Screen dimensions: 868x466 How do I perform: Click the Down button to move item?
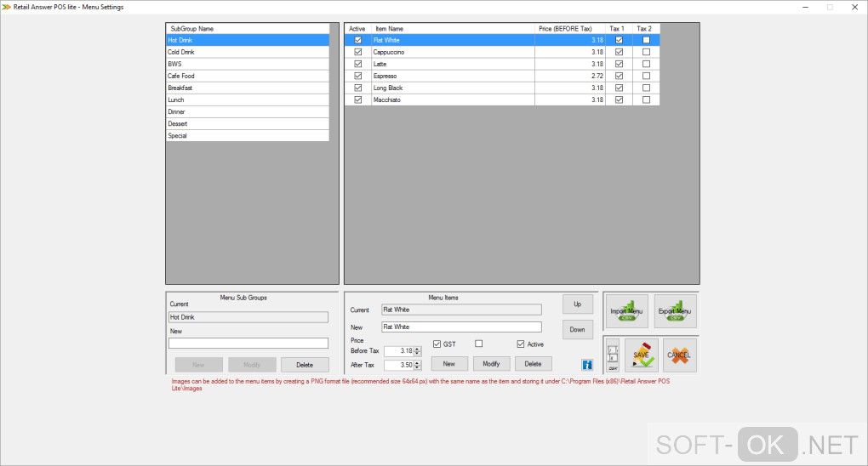(577, 329)
